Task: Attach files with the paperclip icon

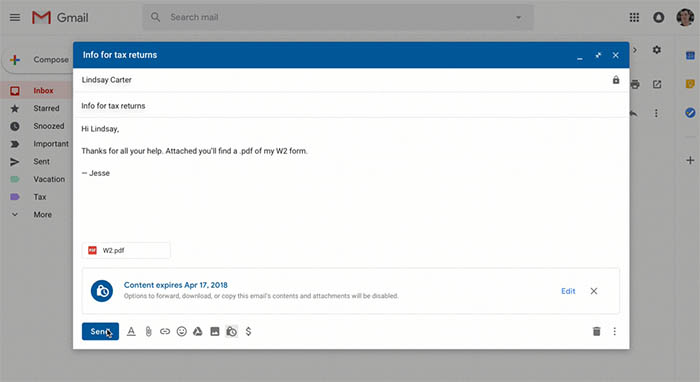Action: (148, 332)
